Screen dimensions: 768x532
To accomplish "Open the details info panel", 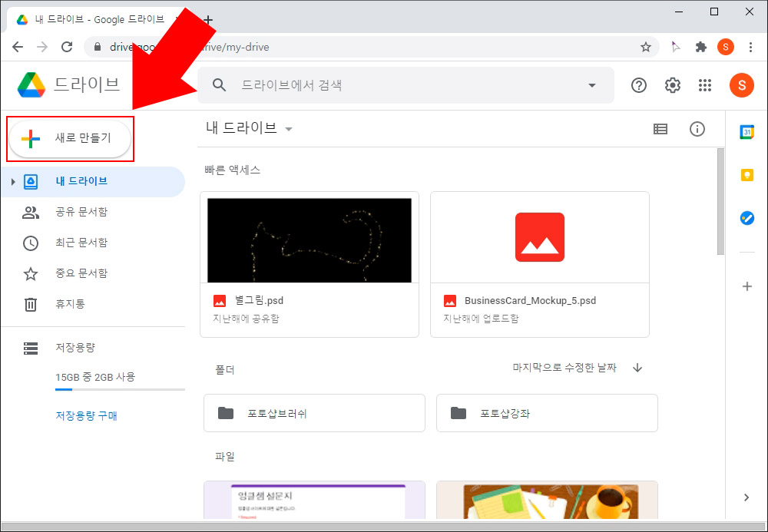I will [x=697, y=129].
